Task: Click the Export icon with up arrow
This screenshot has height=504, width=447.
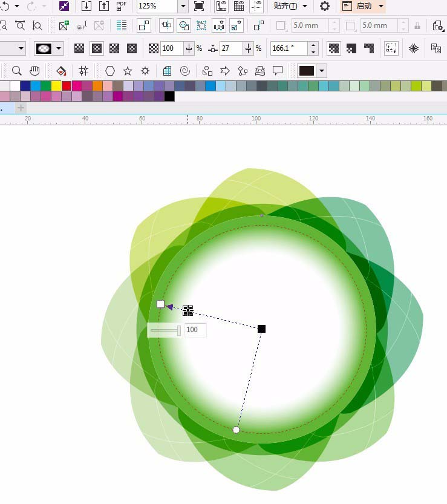Action: click(x=104, y=6)
